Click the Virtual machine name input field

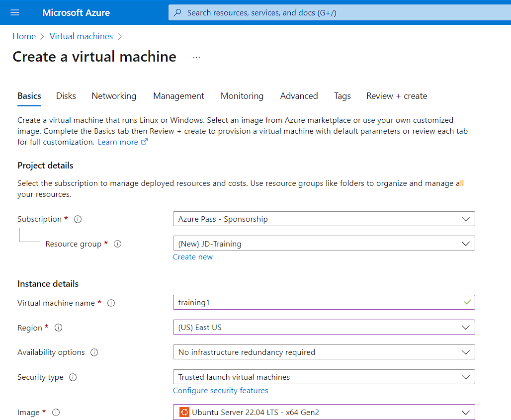pyautogui.click(x=324, y=302)
